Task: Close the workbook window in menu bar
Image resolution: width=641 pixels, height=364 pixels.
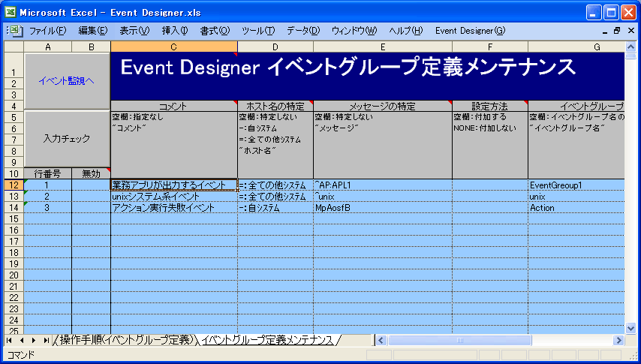Action: tap(631, 31)
